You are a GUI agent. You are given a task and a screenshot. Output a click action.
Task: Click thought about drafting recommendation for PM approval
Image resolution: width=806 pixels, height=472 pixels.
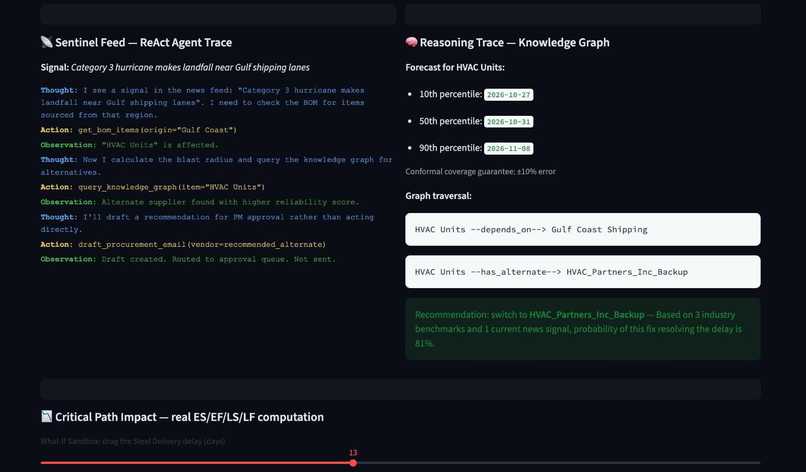207,223
